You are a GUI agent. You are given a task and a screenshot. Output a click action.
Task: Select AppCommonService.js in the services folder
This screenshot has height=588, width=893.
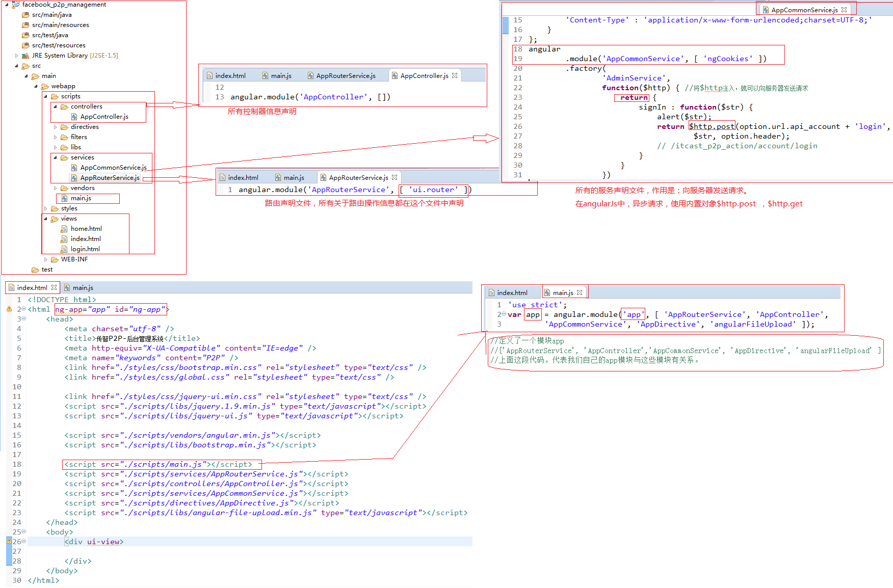[x=113, y=168]
